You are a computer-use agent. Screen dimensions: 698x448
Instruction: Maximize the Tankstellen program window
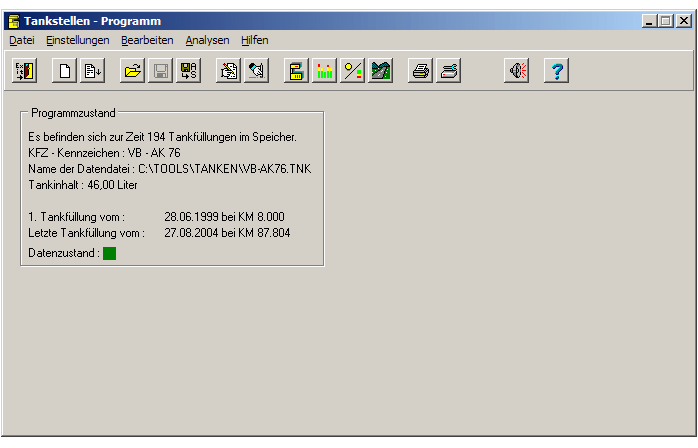(x=666, y=20)
